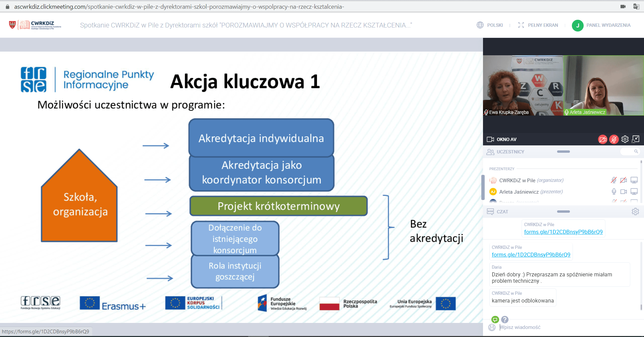644x337 pixels.
Task: Select the green chat message mode icon
Action: [495, 320]
